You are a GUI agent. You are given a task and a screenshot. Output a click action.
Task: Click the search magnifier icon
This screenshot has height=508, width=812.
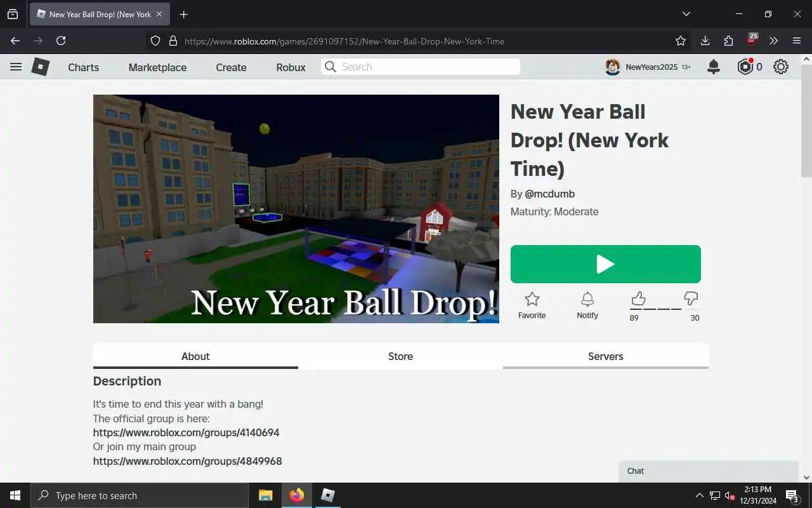coord(330,67)
